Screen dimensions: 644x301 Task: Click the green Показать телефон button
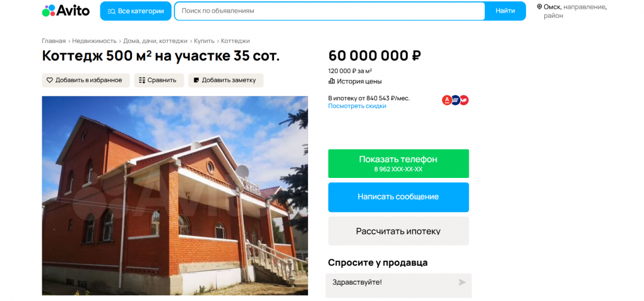pyautogui.click(x=398, y=163)
